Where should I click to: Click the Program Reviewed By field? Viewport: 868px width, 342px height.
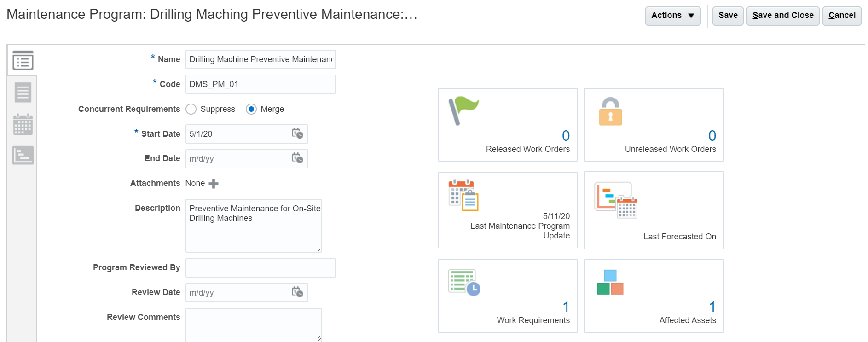click(260, 268)
